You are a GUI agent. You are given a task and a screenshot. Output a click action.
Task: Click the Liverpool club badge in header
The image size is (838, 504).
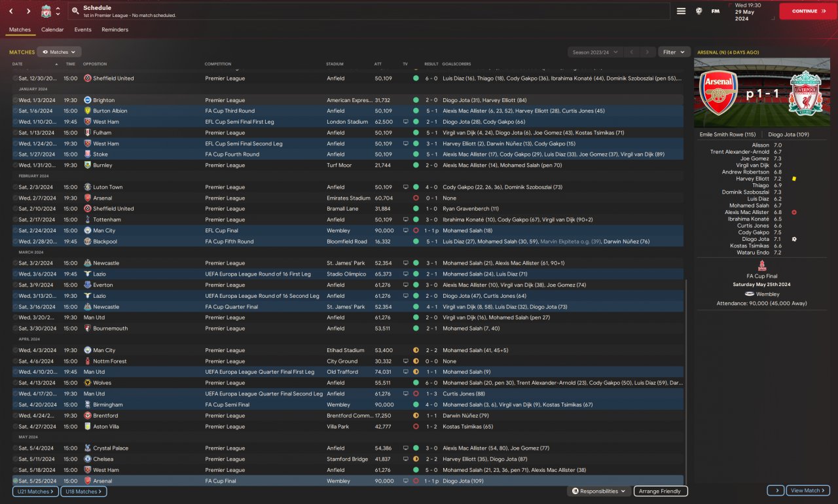point(46,11)
